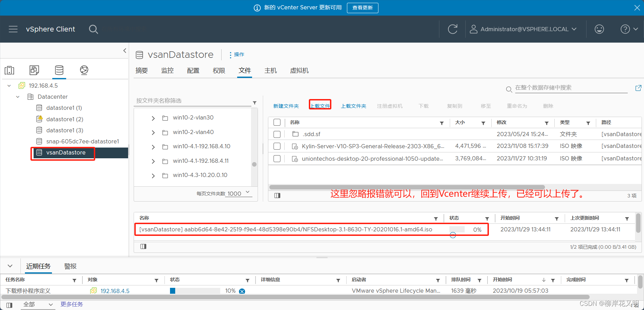This screenshot has height=310, width=644.
Task: Filter upload list by status column
Action: (x=487, y=219)
